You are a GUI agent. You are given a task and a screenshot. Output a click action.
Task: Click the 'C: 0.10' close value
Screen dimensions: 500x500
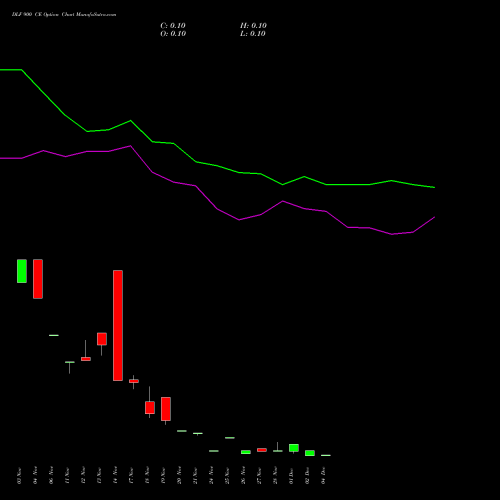click(x=173, y=26)
